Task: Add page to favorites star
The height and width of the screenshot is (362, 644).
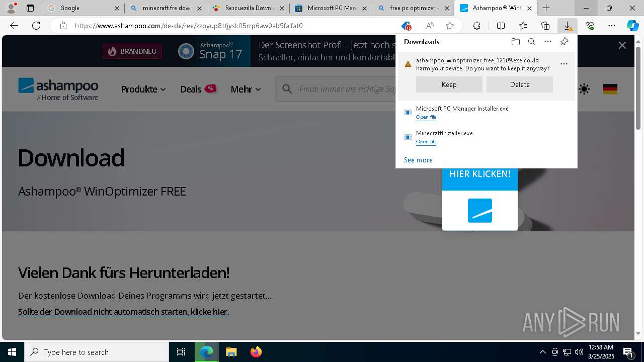Action: [450, 26]
